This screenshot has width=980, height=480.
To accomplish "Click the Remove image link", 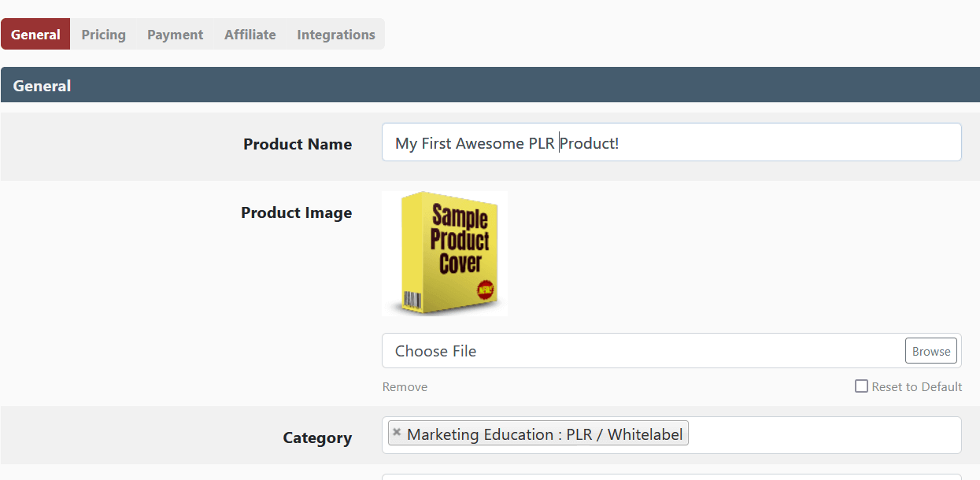I will (x=405, y=386).
